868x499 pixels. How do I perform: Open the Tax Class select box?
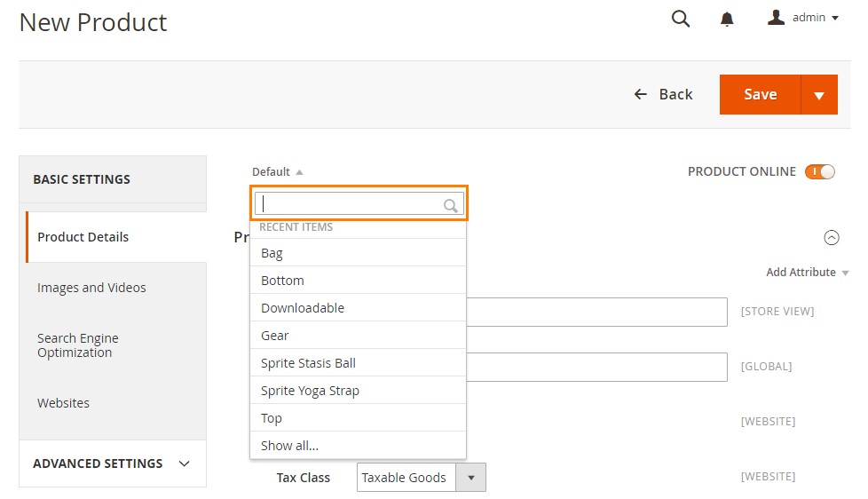(x=422, y=478)
